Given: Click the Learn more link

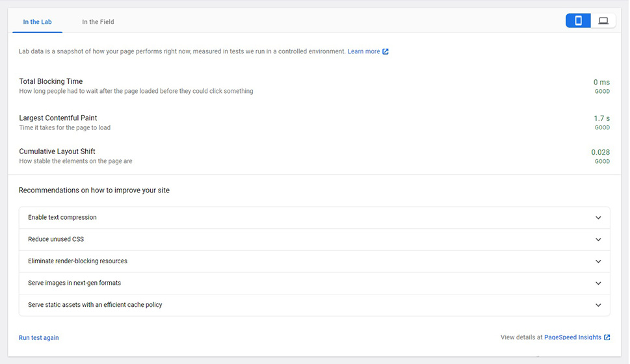Looking at the screenshot, I should 363,51.
